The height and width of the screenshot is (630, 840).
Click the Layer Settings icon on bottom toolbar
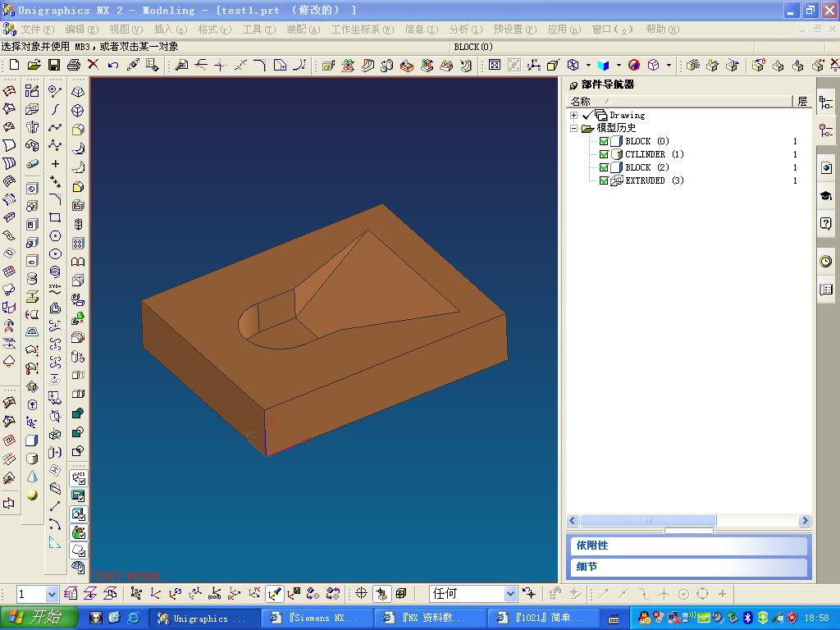(71, 594)
